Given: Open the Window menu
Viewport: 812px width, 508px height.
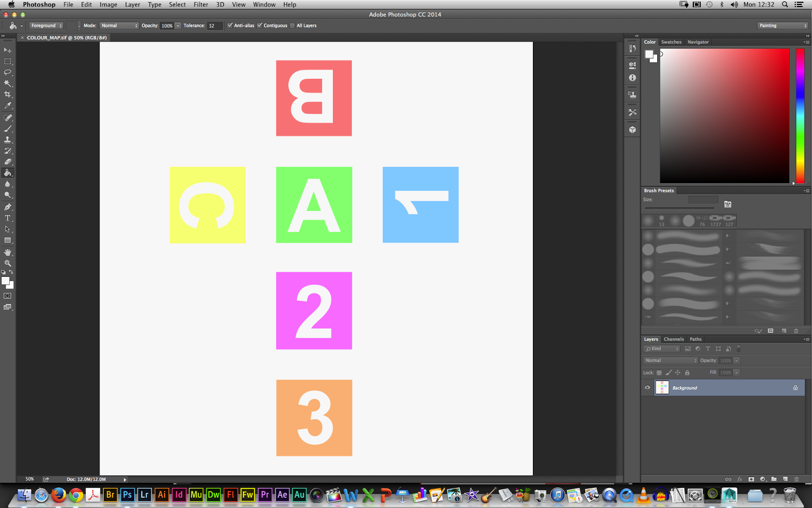Looking at the screenshot, I should (x=264, y=5).
